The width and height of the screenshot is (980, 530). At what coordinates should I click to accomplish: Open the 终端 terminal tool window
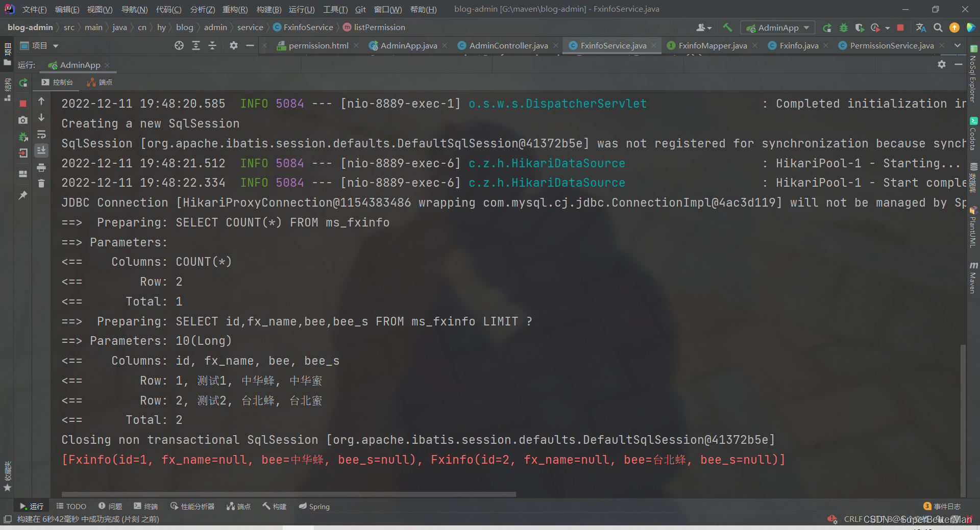[x=146, y=507]
